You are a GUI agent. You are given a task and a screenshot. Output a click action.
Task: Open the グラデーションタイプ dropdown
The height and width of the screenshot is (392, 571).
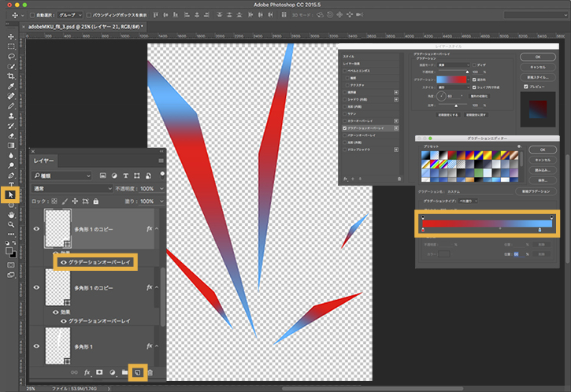pos(468,201)
